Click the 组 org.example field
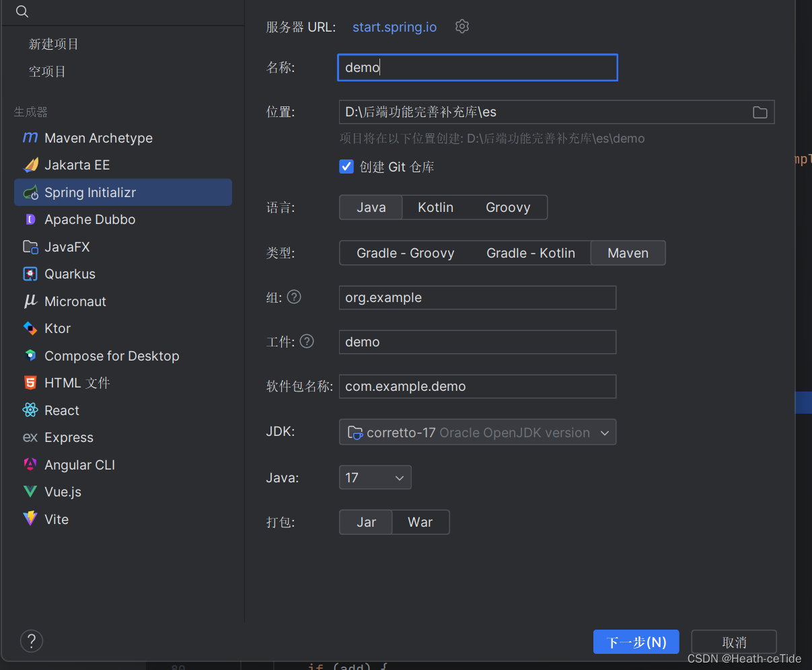The height and width of the screenshot is (670, 812). (478, 297)
